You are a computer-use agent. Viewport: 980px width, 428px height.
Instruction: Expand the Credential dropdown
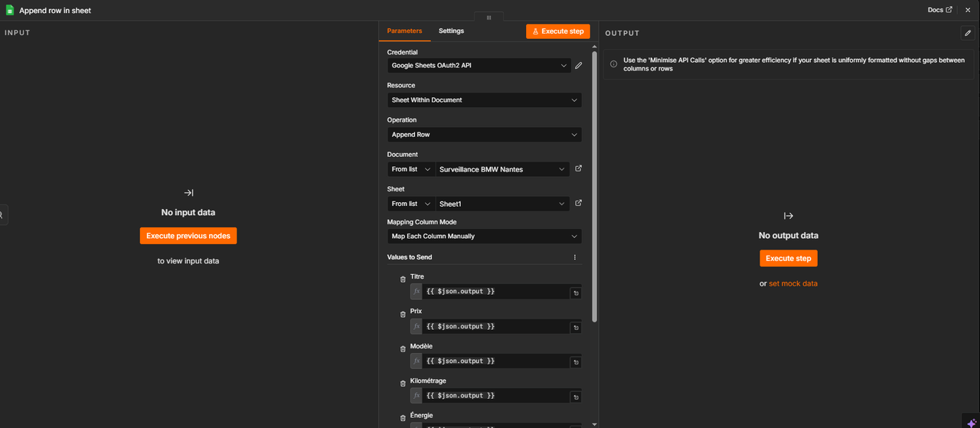[479, 66]
